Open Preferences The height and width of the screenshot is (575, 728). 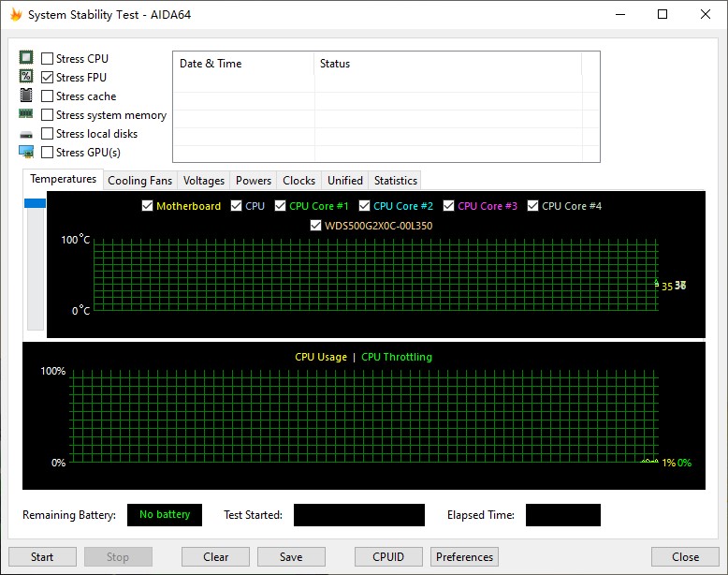[464, 557]
